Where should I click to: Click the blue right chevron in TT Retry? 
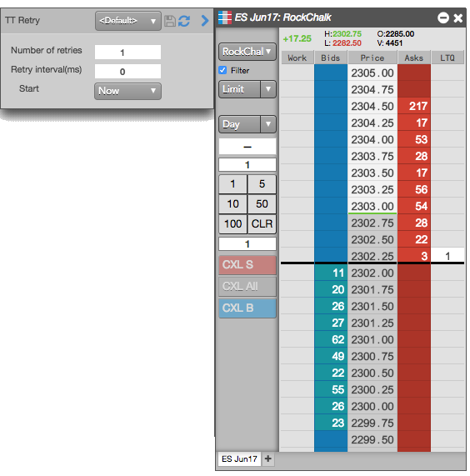point(205,21)
